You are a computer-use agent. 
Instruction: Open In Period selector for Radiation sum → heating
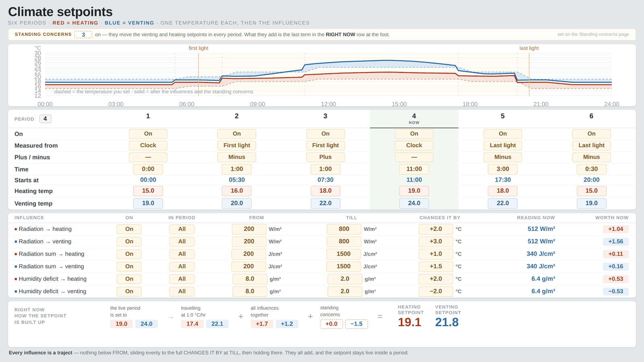(x=182, y=254)
